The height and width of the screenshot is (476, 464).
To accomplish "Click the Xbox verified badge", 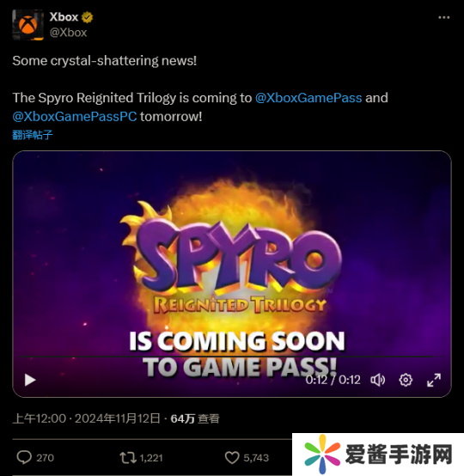I will pos(87,17).
